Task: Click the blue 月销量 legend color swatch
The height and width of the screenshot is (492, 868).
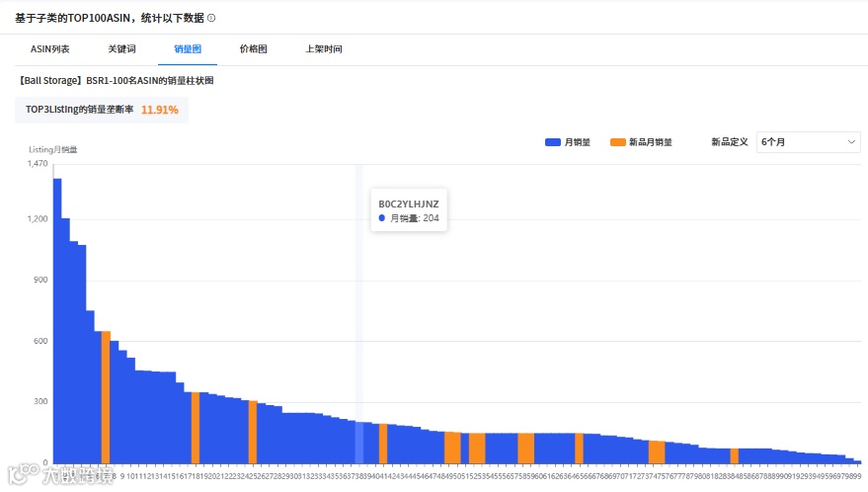Action: pyautogui.click(x=552, y=142)
